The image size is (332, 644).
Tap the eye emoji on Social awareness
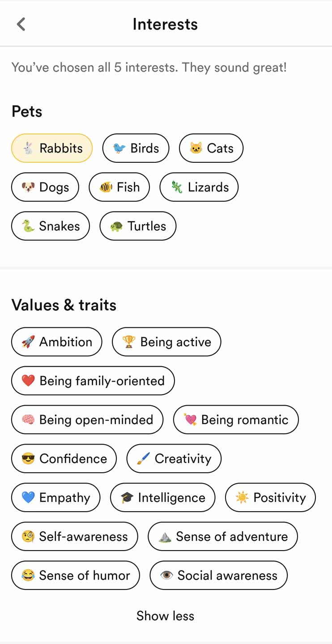[x=166, y=575]
